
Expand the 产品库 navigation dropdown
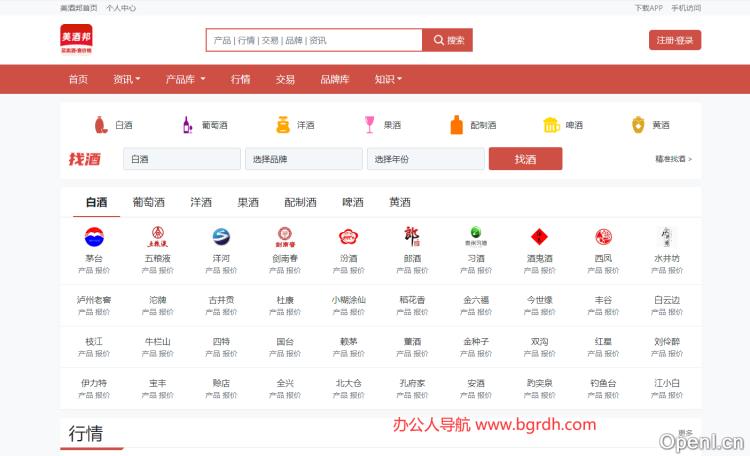pyautogui.click(x=185, y=79)
